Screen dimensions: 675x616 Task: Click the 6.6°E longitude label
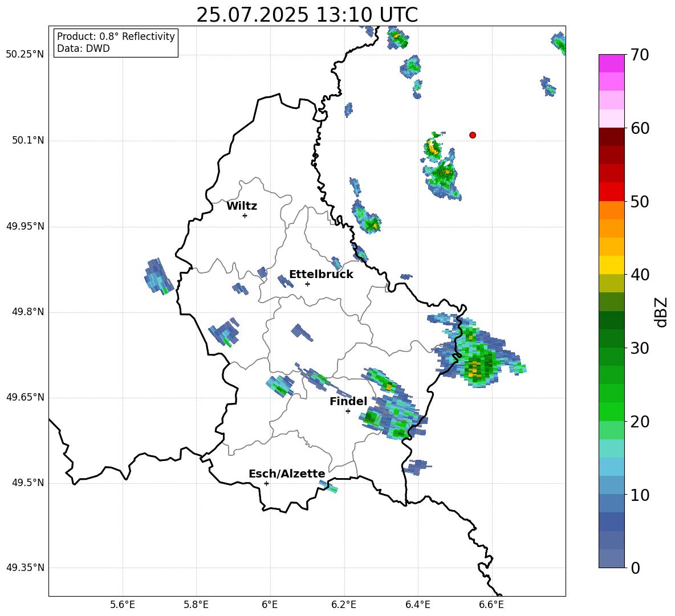(x=491, y=605)
